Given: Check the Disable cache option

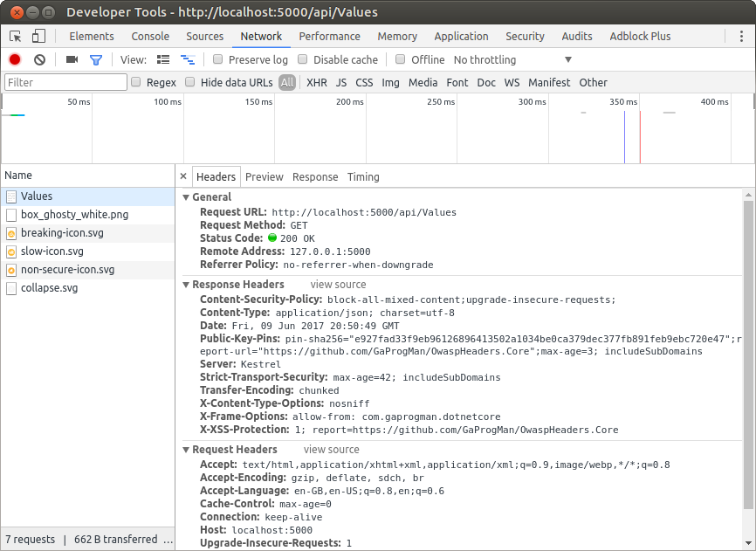Looking at the screenshot, I should point(303,59).
